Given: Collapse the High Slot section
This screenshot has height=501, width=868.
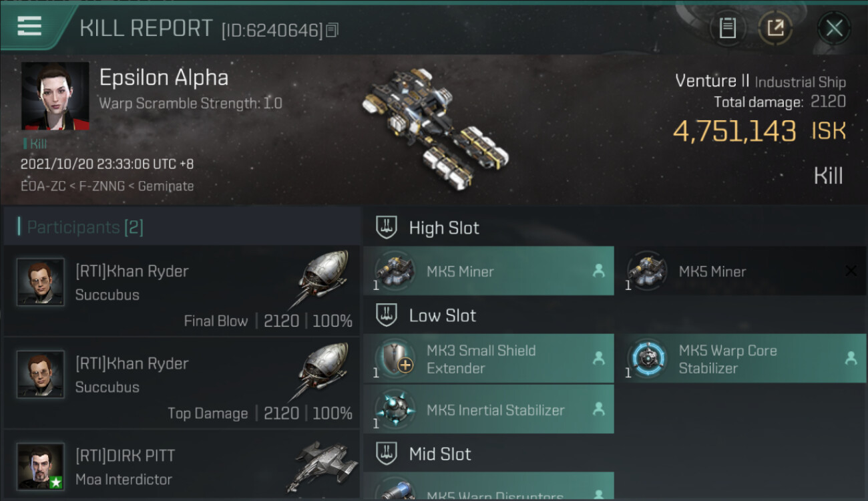Looking at the screenshot, I should [x=387, y=228].
